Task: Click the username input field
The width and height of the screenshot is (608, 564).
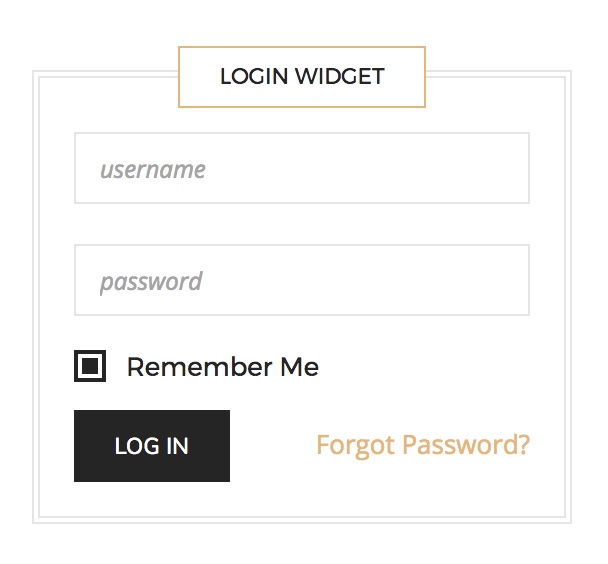Action: click(301, 169)
